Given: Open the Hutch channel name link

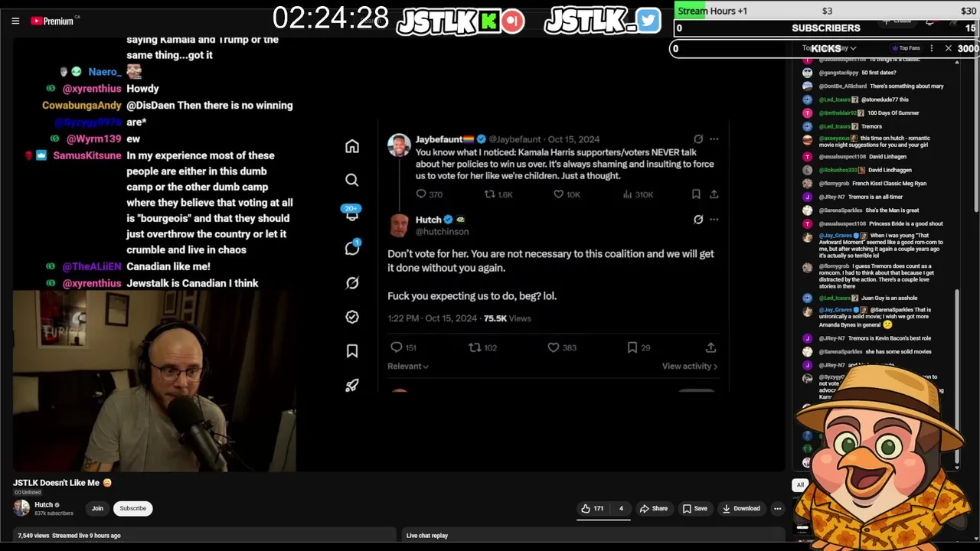Looking at the screenshot, I should point(44,504).
